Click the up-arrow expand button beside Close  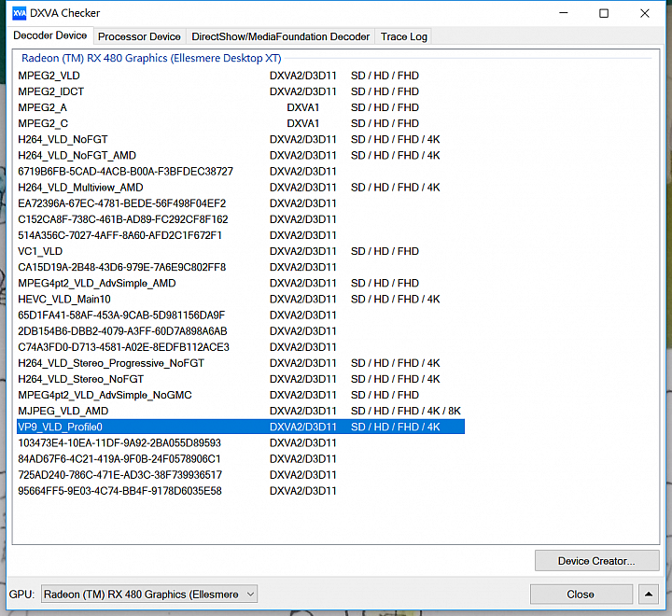point(649,595)
